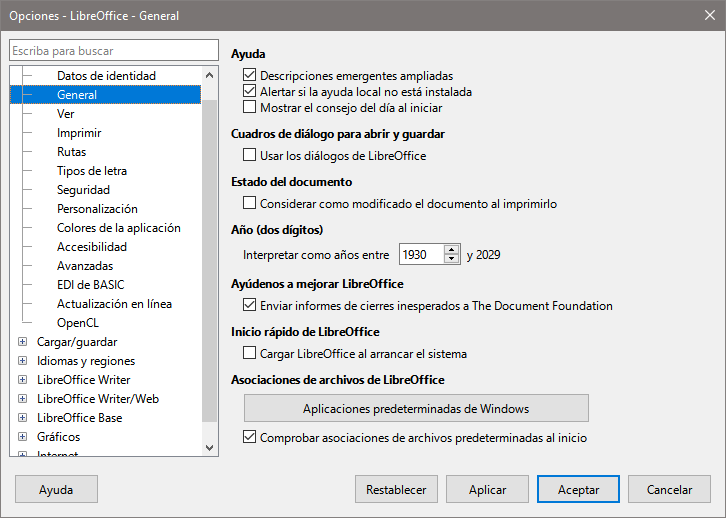Viewport: 726px width, 518px height.
Task: Open the Ver options page
Action: 65,114
